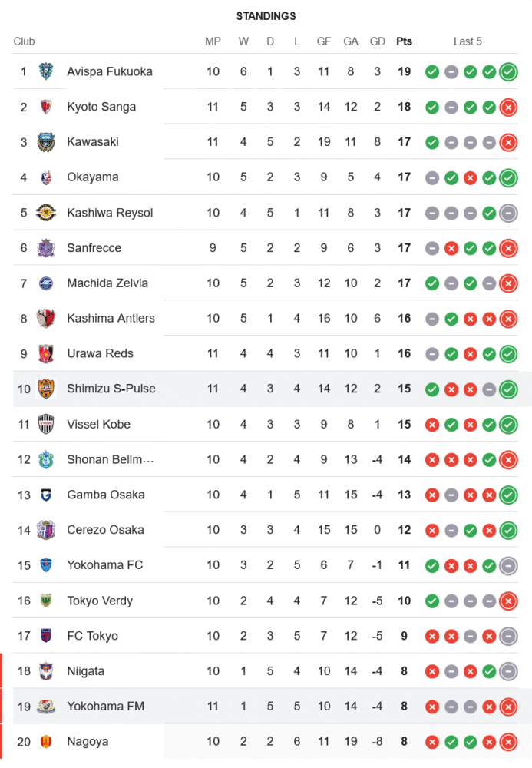Open the Cerezo Osaka team link
The width and height of the screenshot is (532, 768).
coord(107,530)
